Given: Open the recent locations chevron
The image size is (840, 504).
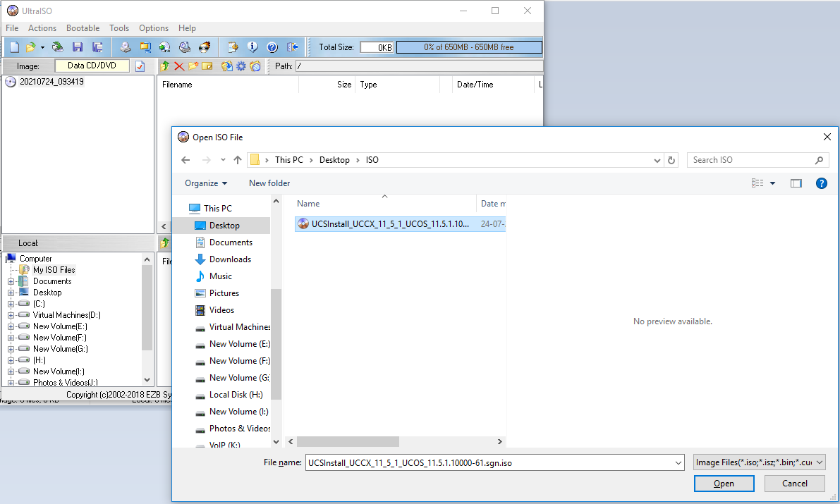Looking at the screenshot, I should coord(223,159).
